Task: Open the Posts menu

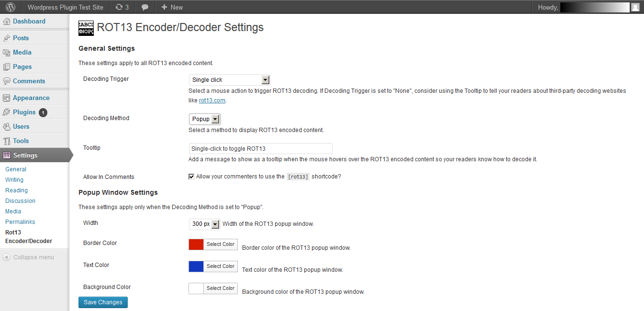Action: (21, 38)
